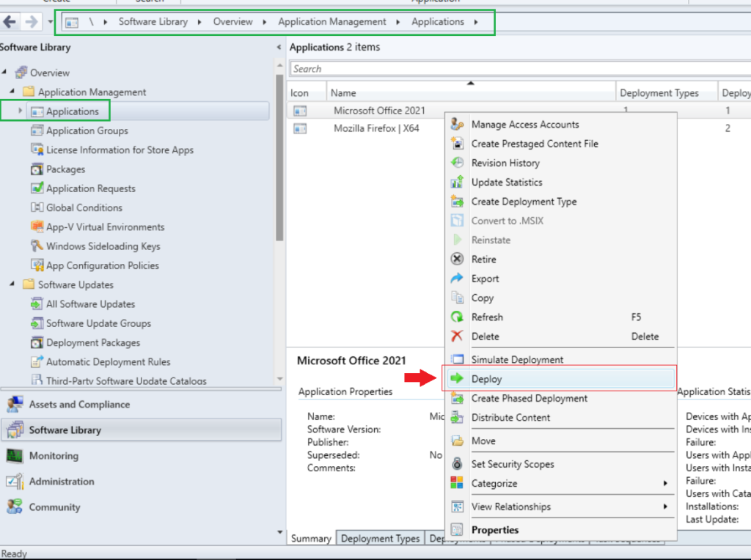Sort by the Name column header
This screenshot has width=751, height=560.
pyautogui.click(x=471, y=92)
